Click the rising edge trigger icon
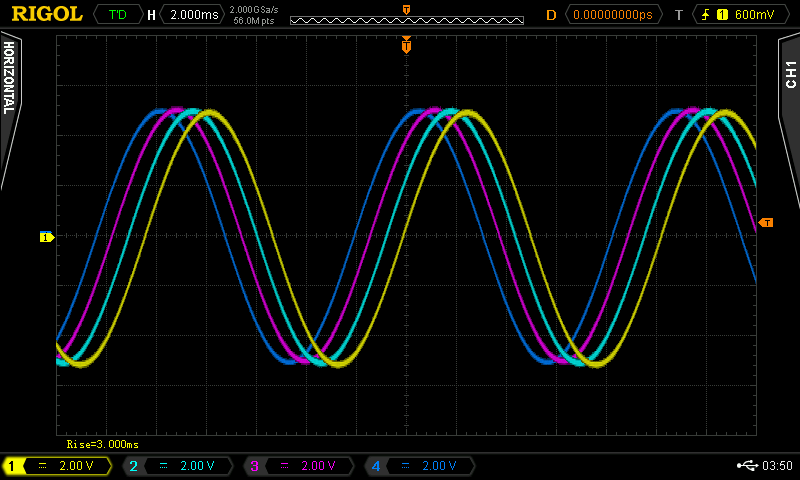This screenshot has height=480, width=800. coord(705,15)
